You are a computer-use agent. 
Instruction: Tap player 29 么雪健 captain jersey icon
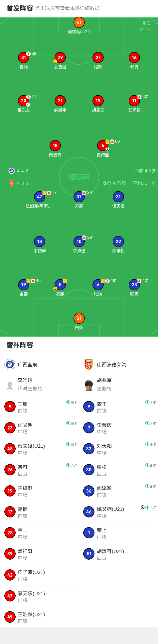click(x=60, y=57)
